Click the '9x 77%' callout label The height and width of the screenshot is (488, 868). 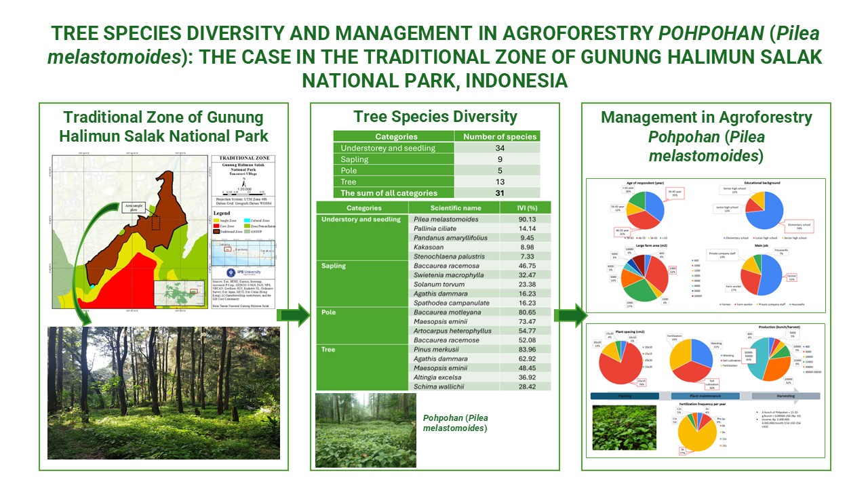tap(682, 452)
